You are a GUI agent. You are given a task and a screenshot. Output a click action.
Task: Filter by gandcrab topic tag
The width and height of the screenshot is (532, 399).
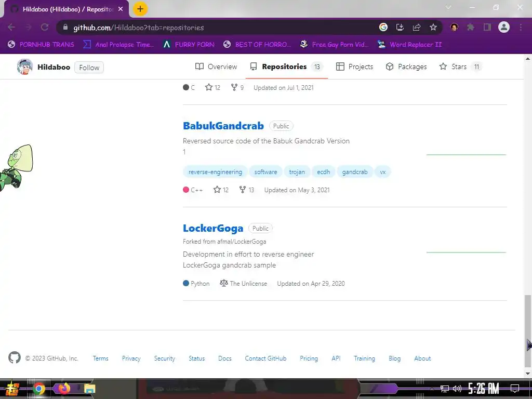point(355,172)
